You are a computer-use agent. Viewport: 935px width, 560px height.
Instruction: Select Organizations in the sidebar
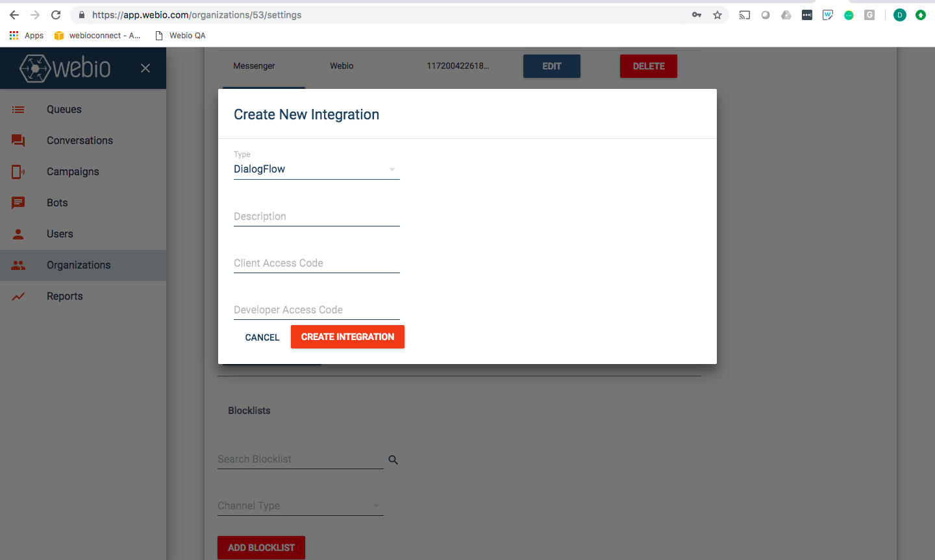point(83,265)
